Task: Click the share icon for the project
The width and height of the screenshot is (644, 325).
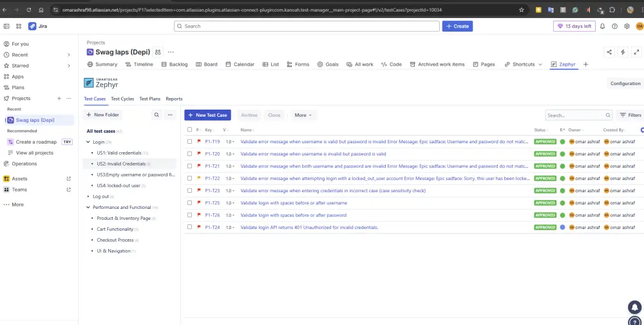Action: [x=609, y=52]
